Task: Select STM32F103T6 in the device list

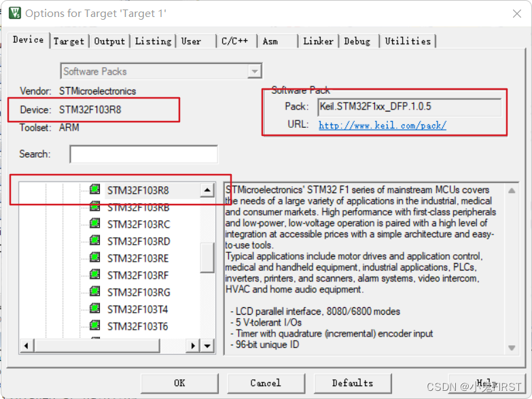Action: click(x=137, y=326)
